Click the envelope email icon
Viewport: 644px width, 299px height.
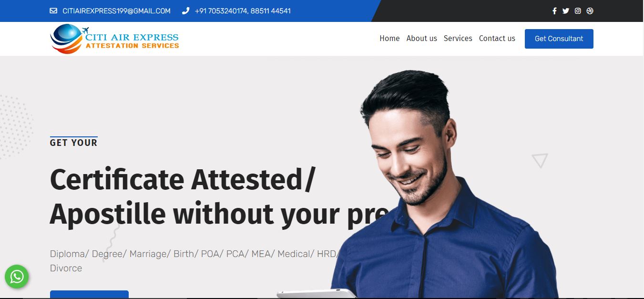[53, 11]
